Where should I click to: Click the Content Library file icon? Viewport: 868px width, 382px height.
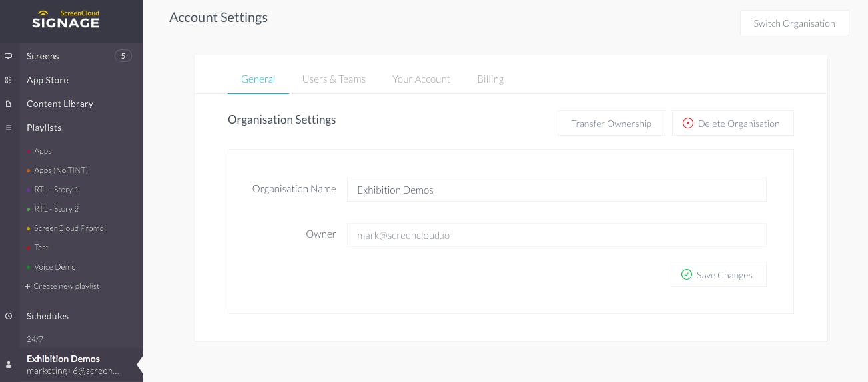click(9, 104)
